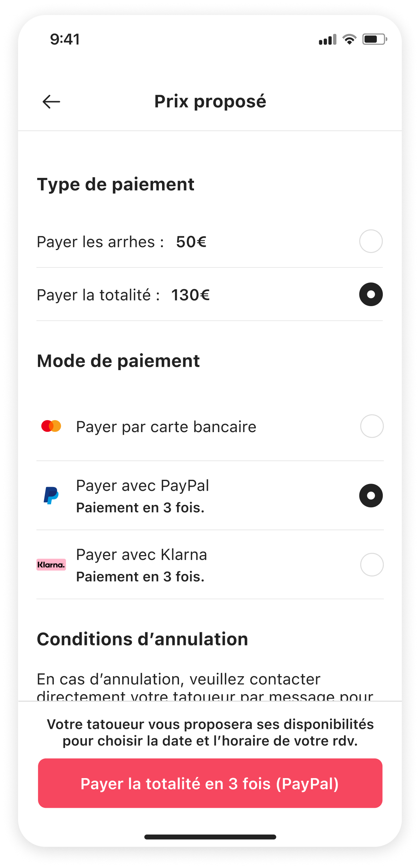Tap the 'Payer par carte bancaire' label
This screenshot has width=420, height=868.
(x=166, y=427)
